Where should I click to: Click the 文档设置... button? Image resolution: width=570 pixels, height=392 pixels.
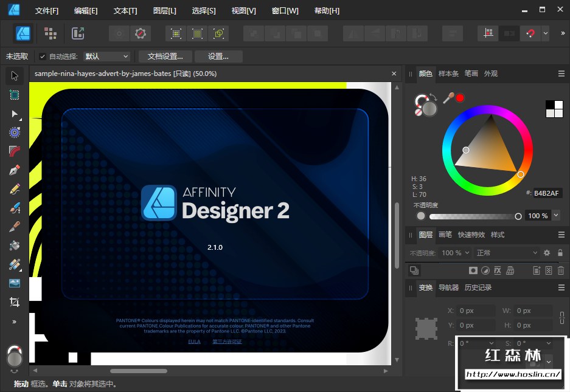click(165, 57)
